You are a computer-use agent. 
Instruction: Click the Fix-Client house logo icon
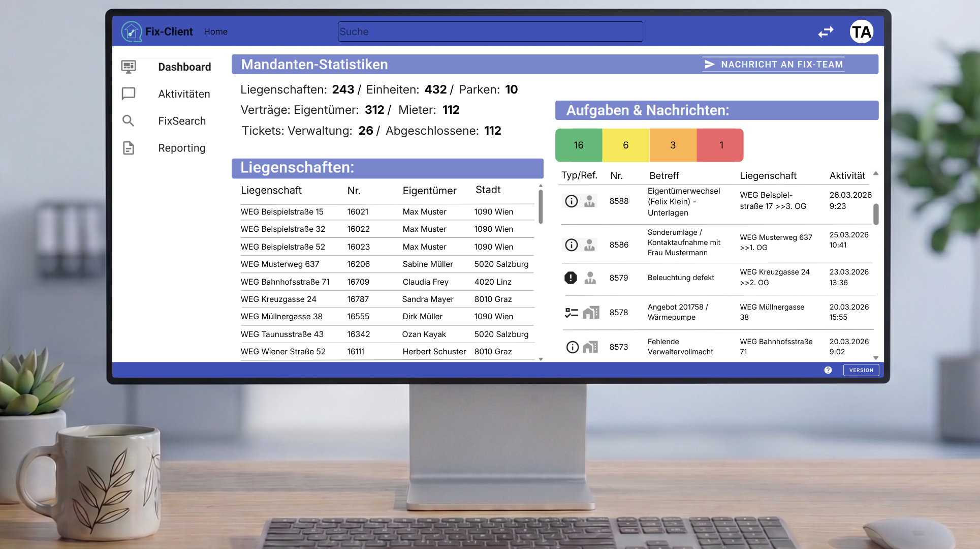[132, 32]
